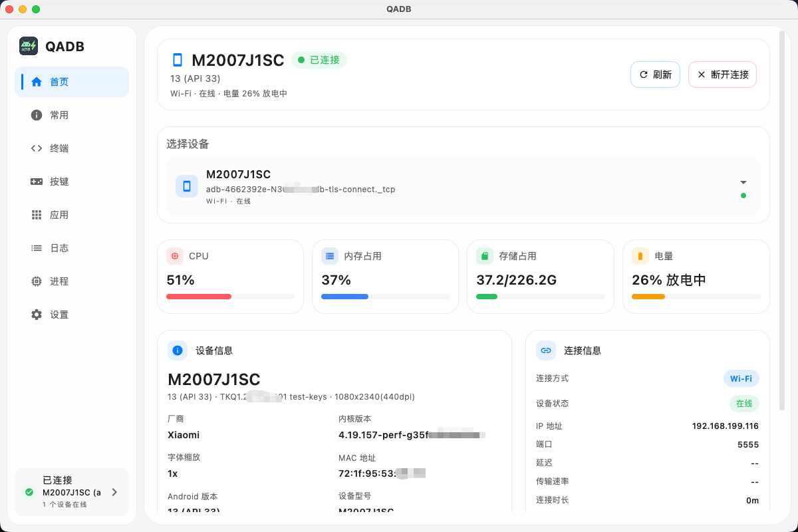The height and width of the screenshot is (532, 798).
Task: Click the 51% CPU value
Action: 180,280
